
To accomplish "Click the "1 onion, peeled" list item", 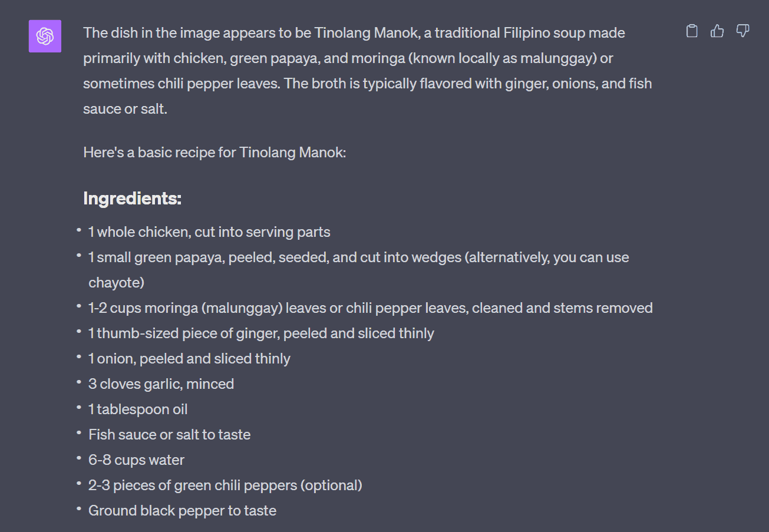I will (189, 359).
